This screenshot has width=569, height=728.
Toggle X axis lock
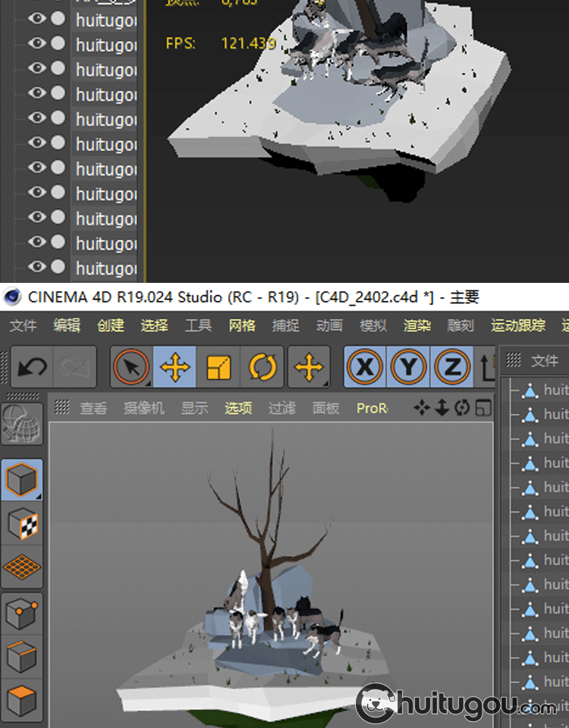pyautogui.click(x=366, y=368)
